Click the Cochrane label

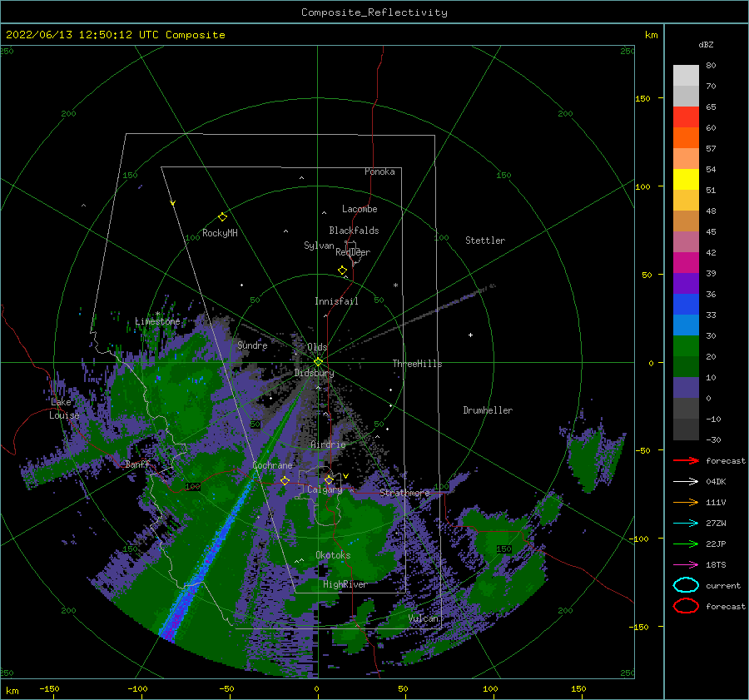272,465
